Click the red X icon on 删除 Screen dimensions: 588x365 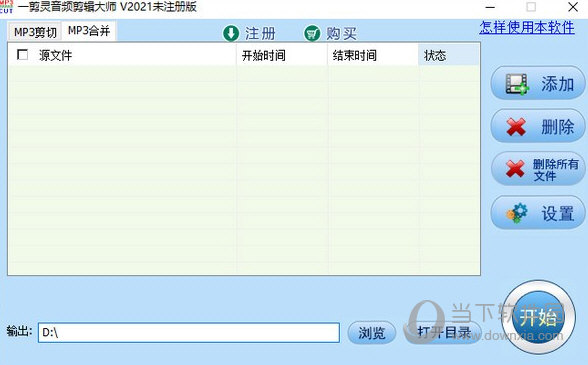(516, 127)
